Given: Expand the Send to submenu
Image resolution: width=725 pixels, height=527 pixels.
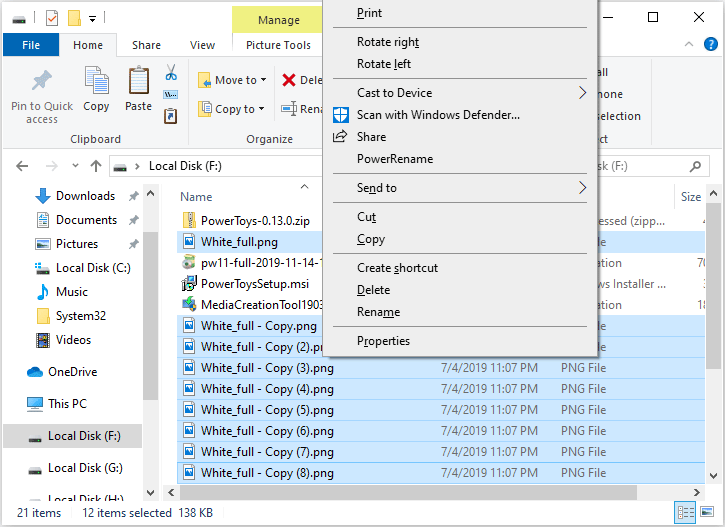Looking at the screenshot, I should (582, 188).
